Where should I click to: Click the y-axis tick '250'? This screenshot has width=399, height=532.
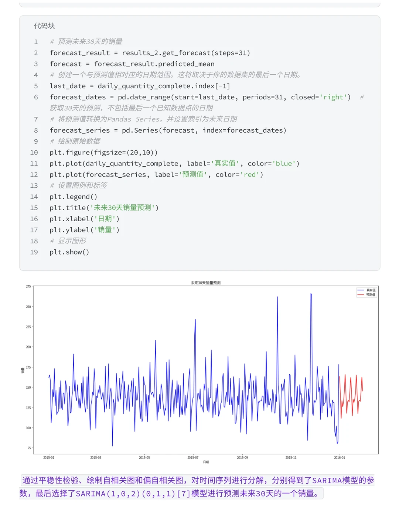click(x=28, y=307)
